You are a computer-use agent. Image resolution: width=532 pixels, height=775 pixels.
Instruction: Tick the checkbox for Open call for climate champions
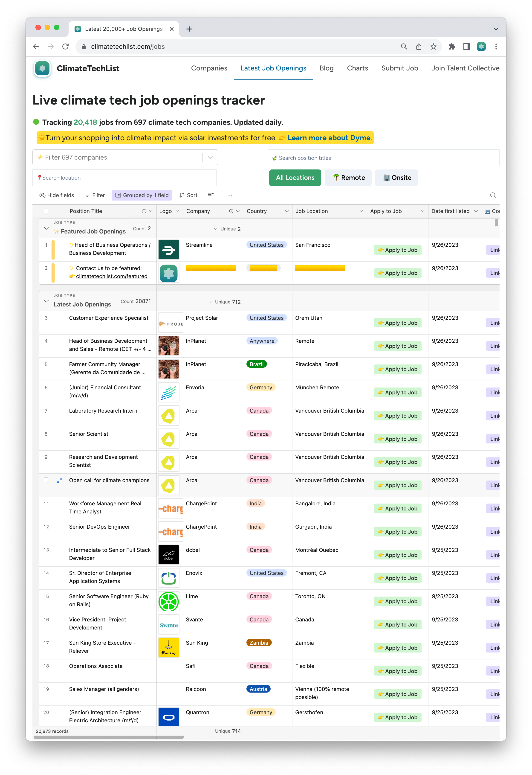pyautogui.click(x=46, y=480)
